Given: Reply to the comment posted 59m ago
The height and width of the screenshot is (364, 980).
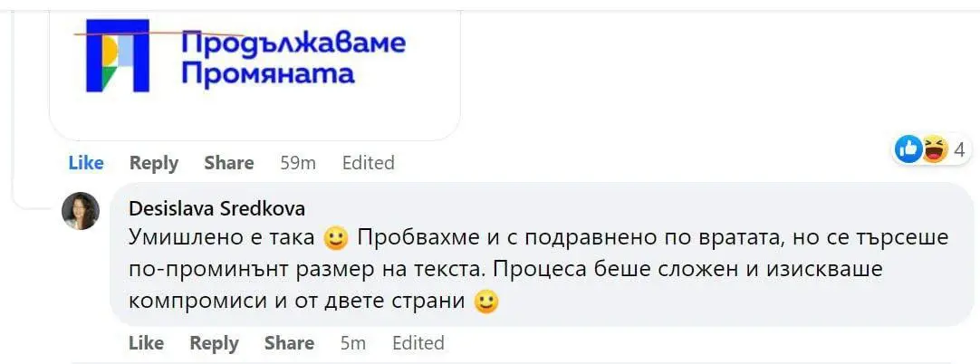Looking at the screenshot, I should coord(153,163).
